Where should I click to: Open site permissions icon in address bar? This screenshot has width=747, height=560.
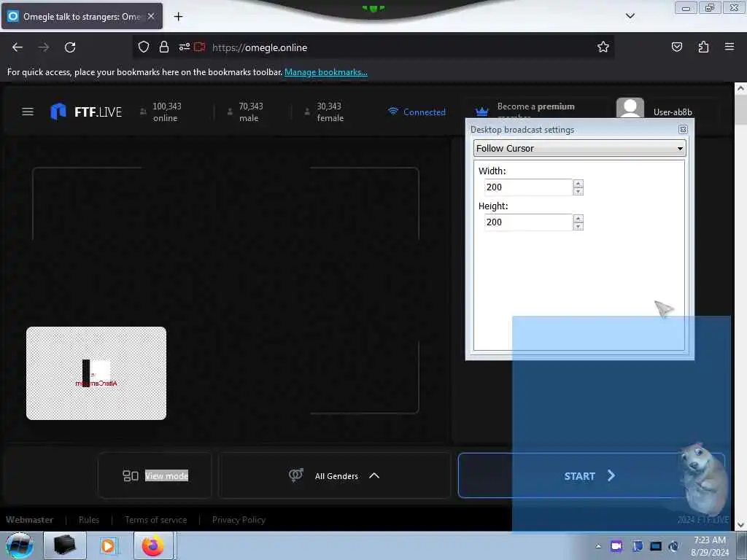[x=185, y=47]
